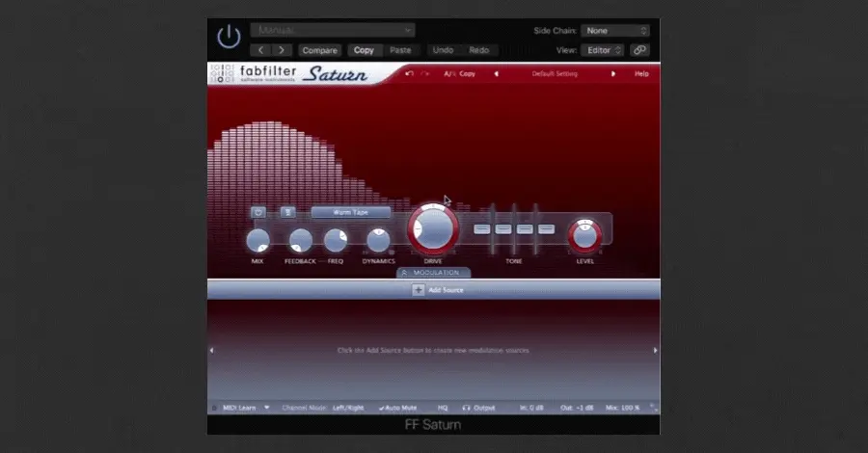Open the View Editor dropdown
868x453 pixels.
[603, 50]
